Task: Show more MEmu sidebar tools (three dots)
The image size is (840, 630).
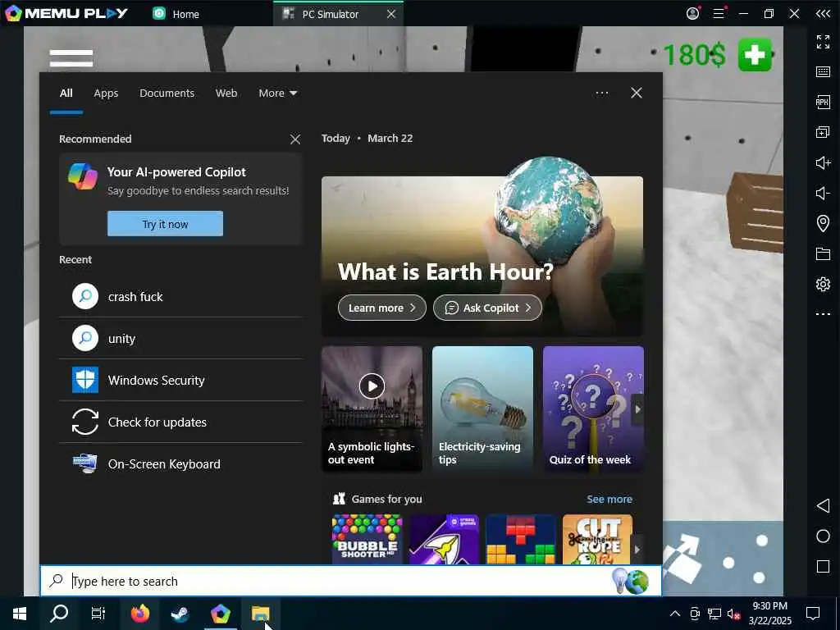Action: click(x=823, y=314)
